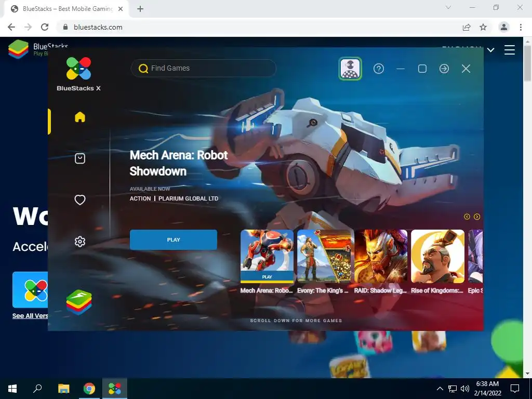Click the search magnifier in Find Games
This screenshot has height=399, width=532.
[143, 69]
